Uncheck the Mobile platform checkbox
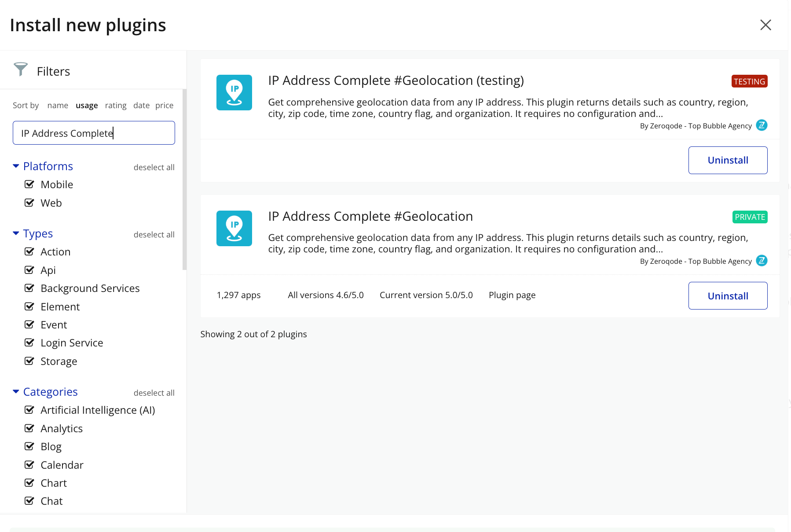This screenshot has height=532, width=791. pos(29,184)
